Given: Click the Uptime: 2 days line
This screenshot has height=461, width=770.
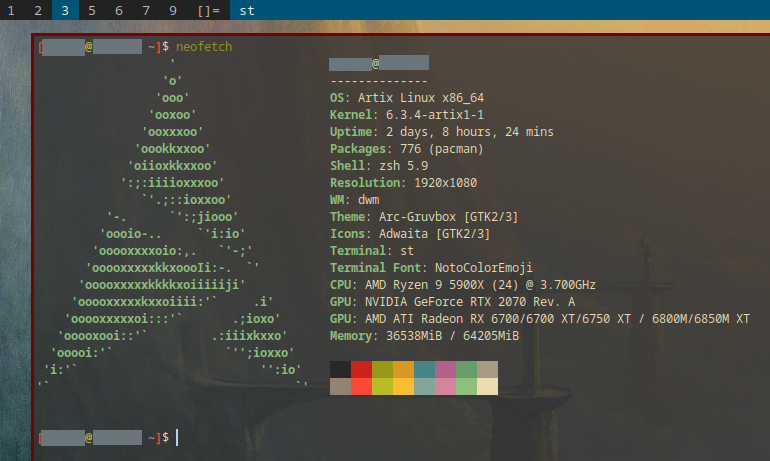Looking at the screenshot, I should (441, 132).
